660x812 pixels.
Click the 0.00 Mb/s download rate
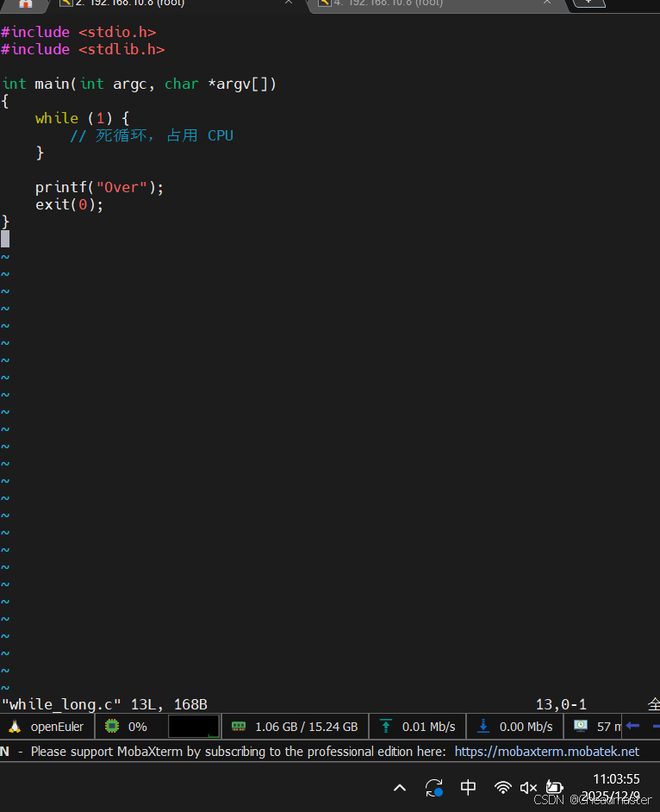526,727
